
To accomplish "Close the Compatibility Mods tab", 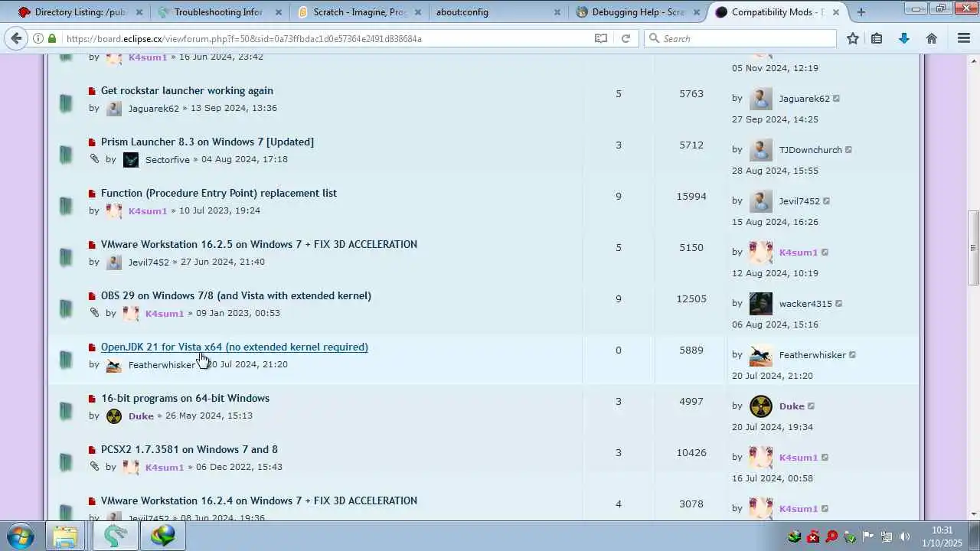I will click(836, 12).
